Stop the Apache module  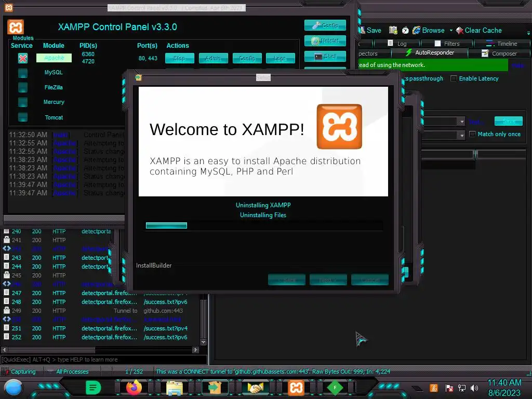pos(179,58)
